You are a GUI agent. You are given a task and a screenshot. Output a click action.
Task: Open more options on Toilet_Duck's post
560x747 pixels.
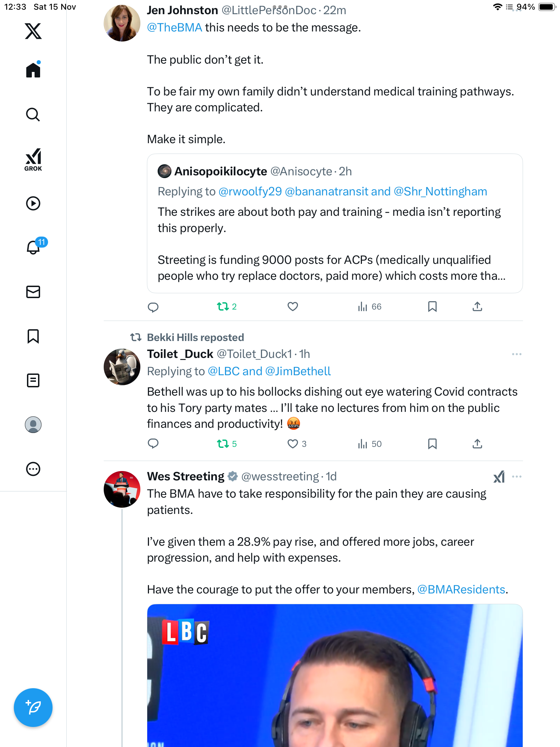coord(516,354)
